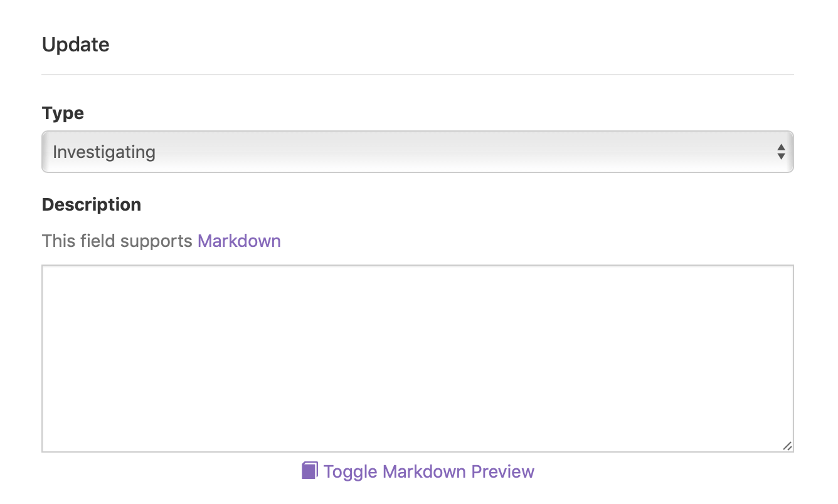Viewport: 838px width, 504px height.
Task: Click the Type field label
Action: (x=63, y=113)
